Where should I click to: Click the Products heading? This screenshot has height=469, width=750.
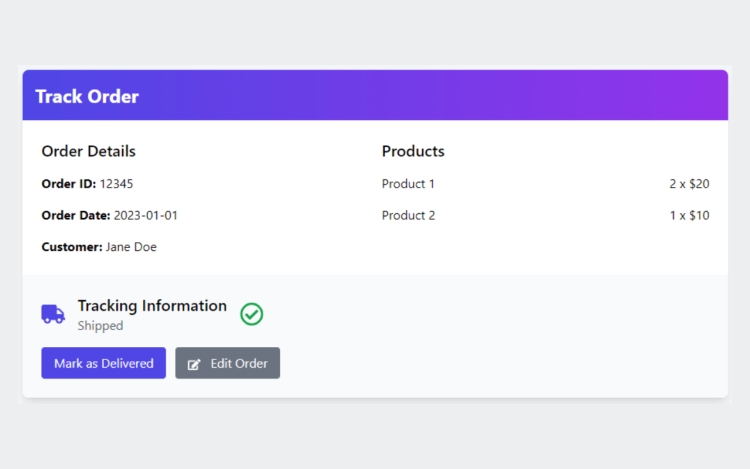pyautogui.click(x=413, y=151)
